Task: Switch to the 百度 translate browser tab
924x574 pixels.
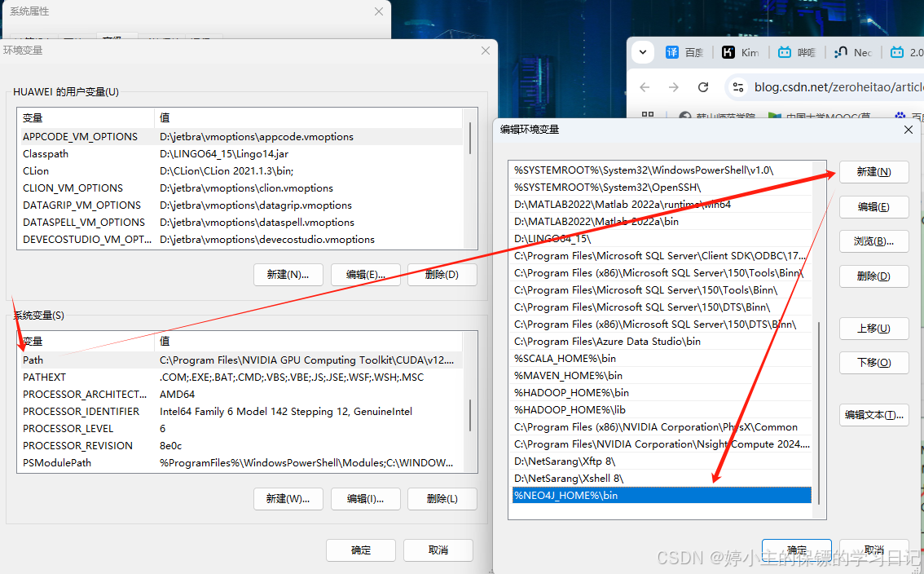Action: [684, 52]
